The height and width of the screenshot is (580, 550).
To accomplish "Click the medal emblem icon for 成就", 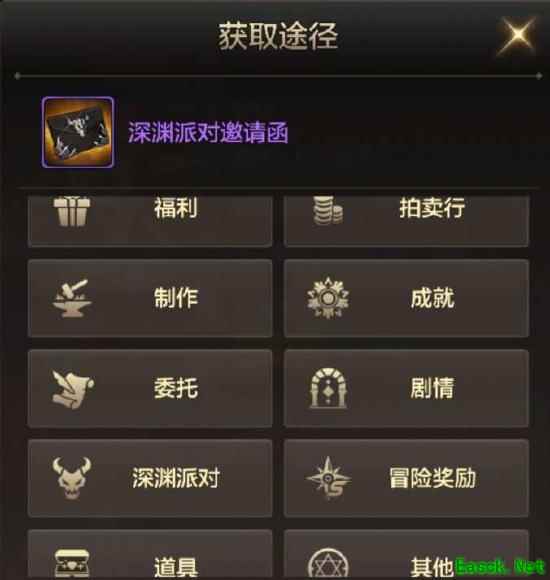I will click(328, 298).
